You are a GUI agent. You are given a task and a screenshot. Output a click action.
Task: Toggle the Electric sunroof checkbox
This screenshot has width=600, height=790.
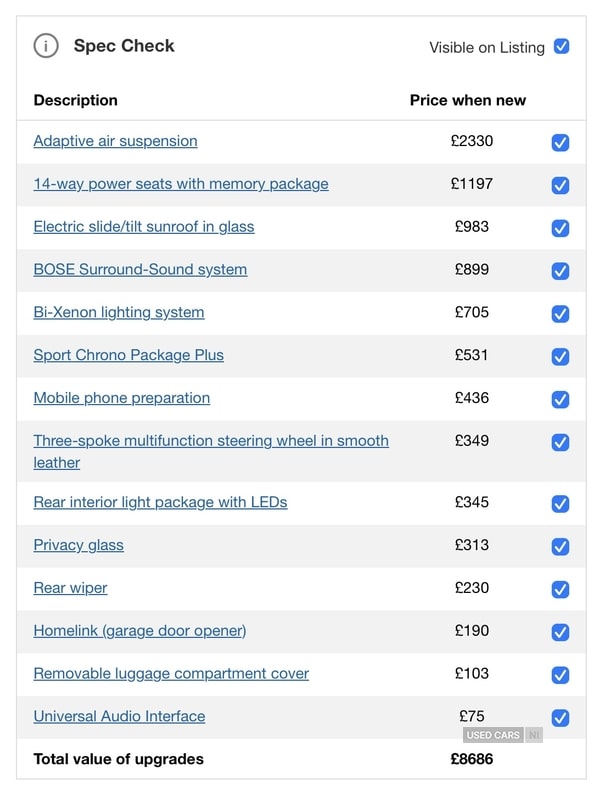click(561, 228)
